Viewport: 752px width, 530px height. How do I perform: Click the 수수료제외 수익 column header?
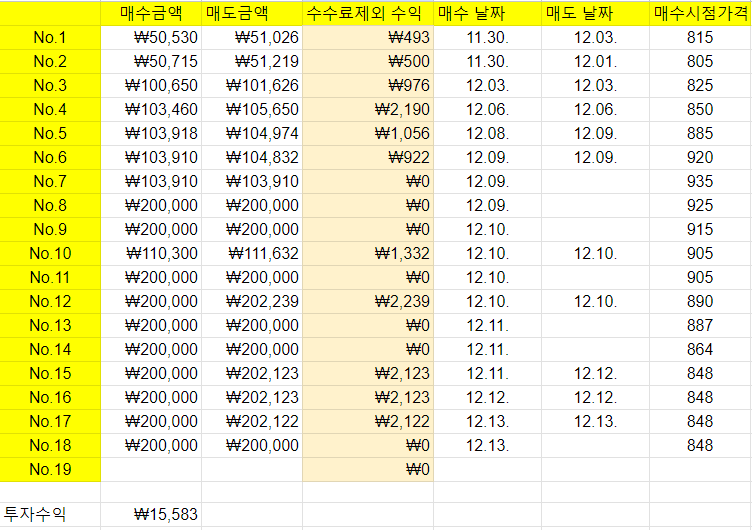tap(368, 13)
